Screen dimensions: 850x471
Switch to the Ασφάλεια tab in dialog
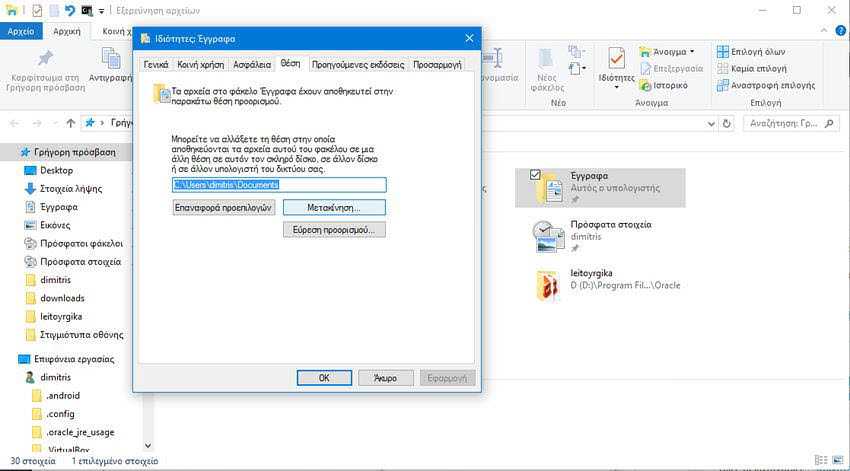click(x=251, y=64)
